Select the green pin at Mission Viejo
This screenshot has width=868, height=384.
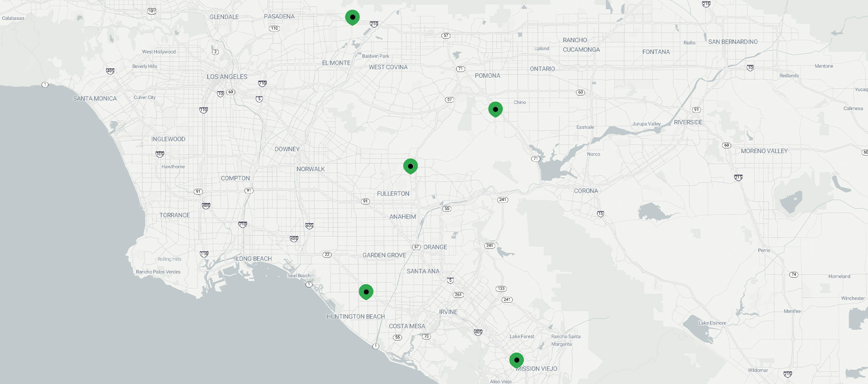517,360
